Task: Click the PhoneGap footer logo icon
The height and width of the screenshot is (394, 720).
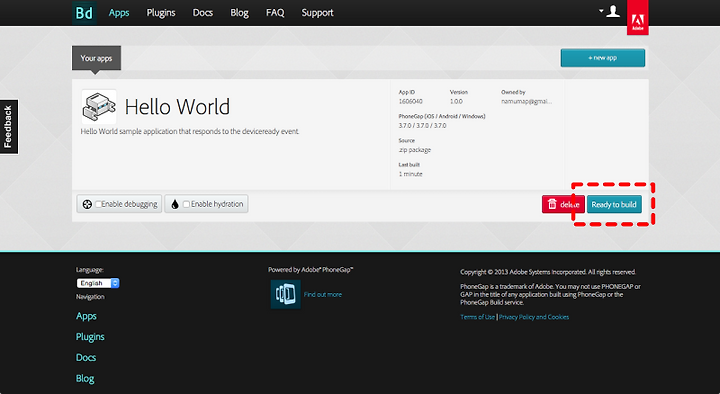Action: click(286, 294)
